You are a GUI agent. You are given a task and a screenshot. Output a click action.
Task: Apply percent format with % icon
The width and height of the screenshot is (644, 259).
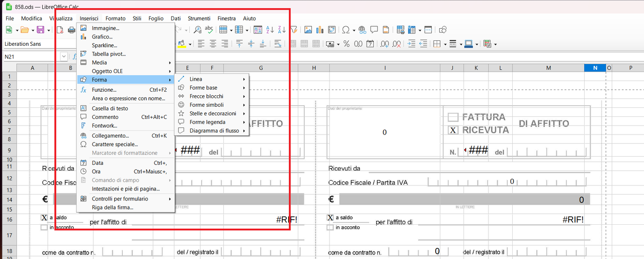(346, 44)
